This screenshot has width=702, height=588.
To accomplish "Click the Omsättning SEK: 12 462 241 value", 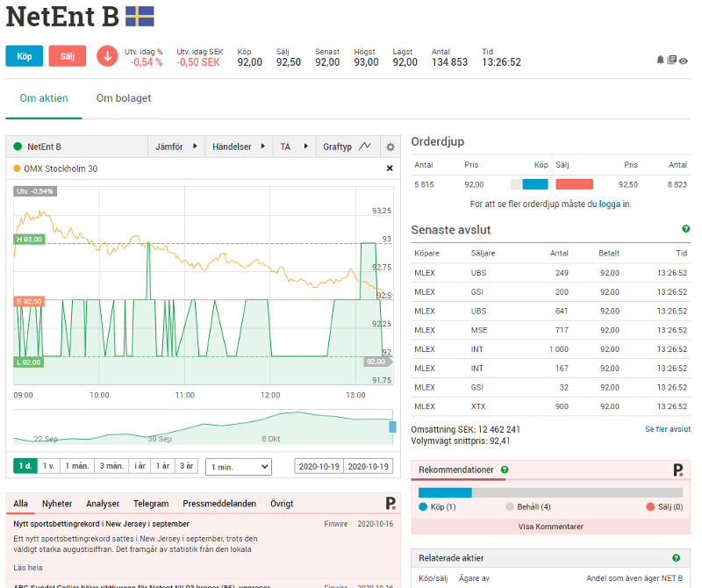I will (466, 429).
